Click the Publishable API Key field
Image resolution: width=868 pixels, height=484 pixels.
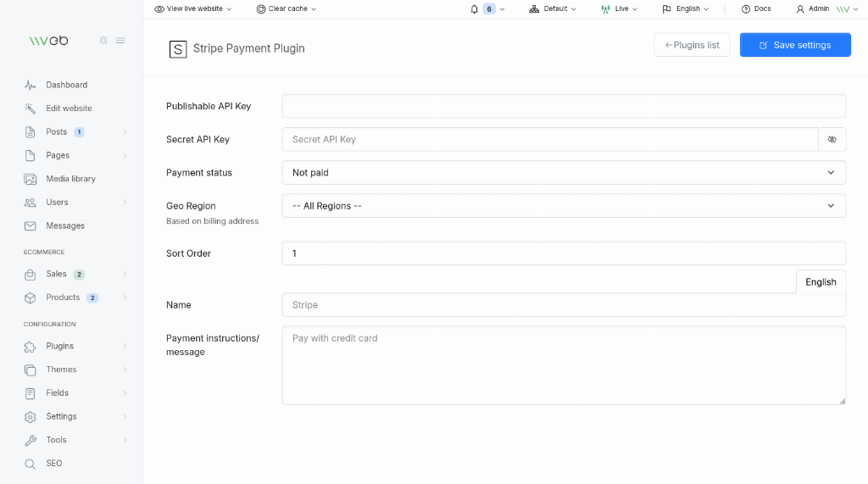point(564,106)
